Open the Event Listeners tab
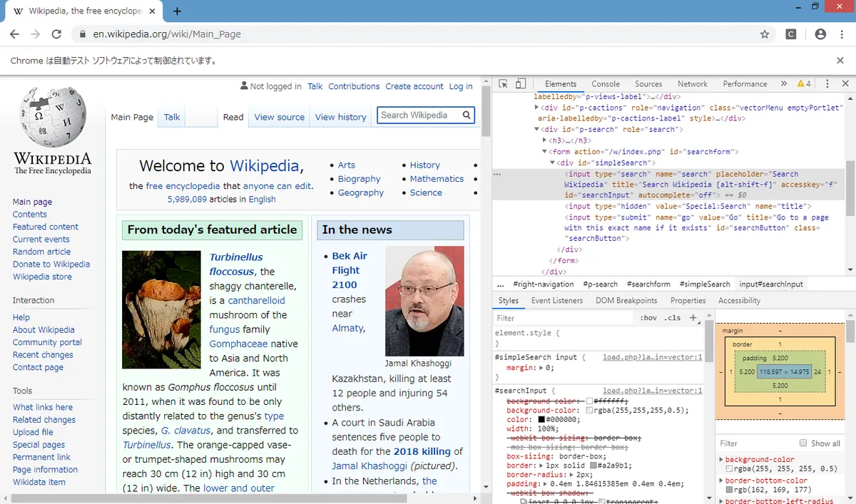This screenshot has width=856, height=504. pos(557,300)
